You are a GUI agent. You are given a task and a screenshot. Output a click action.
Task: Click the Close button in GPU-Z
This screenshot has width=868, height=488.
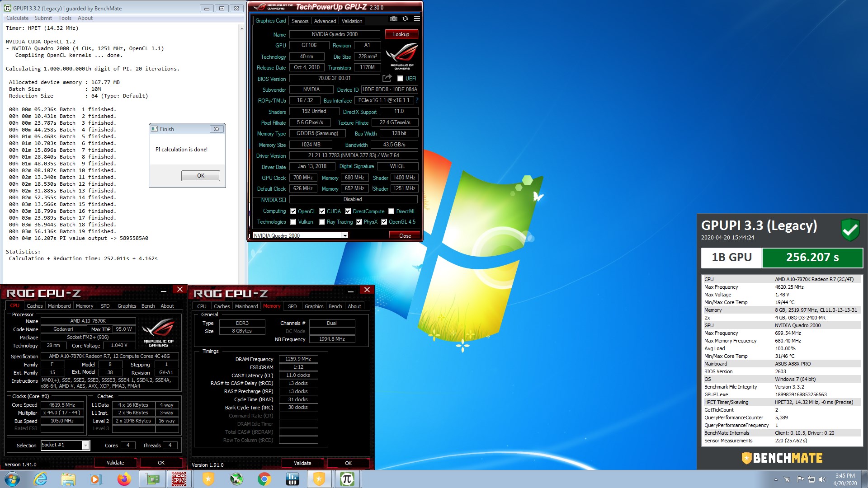coord(405,235)
